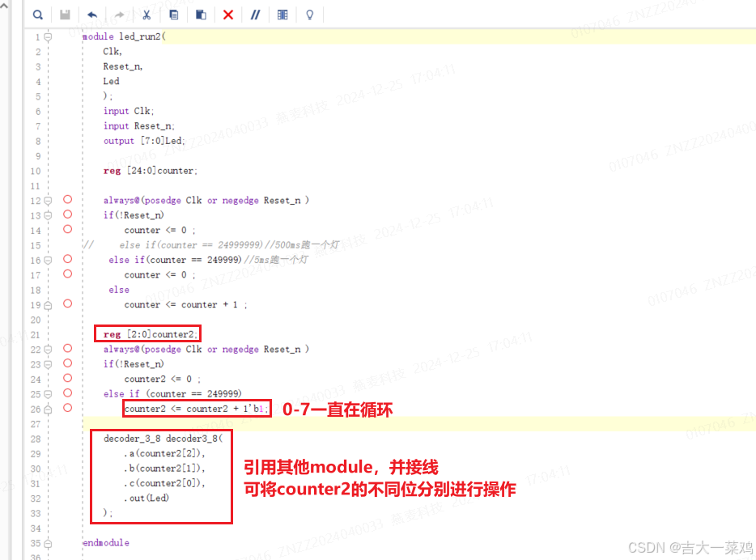Click the fold end marker on line 26
The image size is (756, 560).
(x=48, y=409)
